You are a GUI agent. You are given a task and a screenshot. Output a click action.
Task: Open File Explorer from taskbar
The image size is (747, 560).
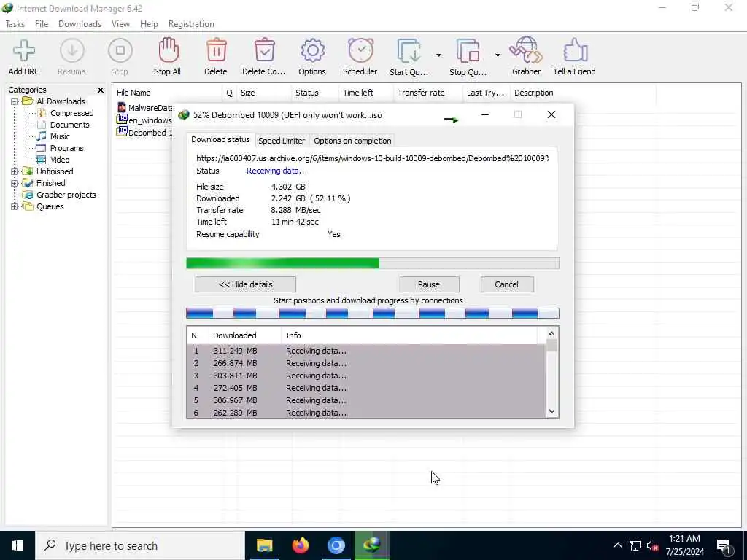coord(264,545)
